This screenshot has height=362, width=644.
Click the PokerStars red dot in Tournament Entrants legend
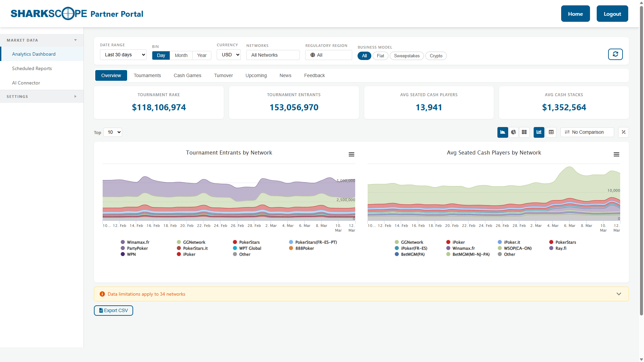pyautogui.click(x=235, y=242)
